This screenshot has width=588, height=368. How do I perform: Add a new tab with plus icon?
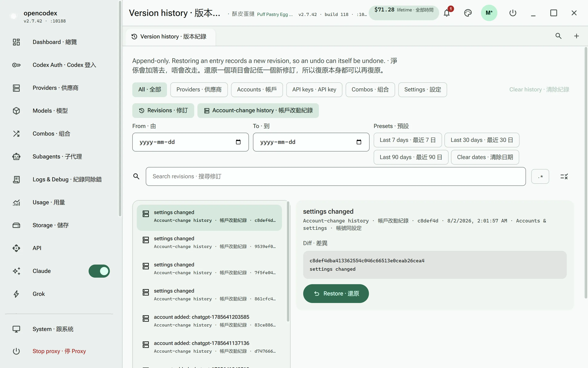click(576, 36)
